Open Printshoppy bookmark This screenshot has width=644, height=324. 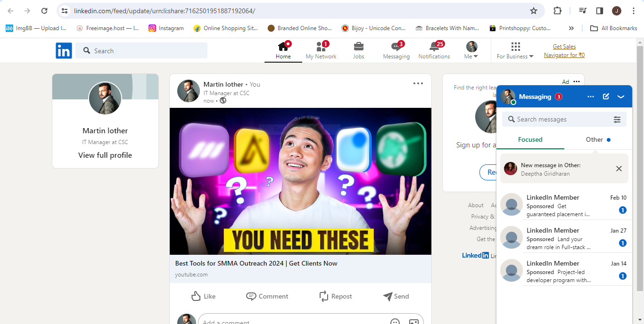click(520, 28)
